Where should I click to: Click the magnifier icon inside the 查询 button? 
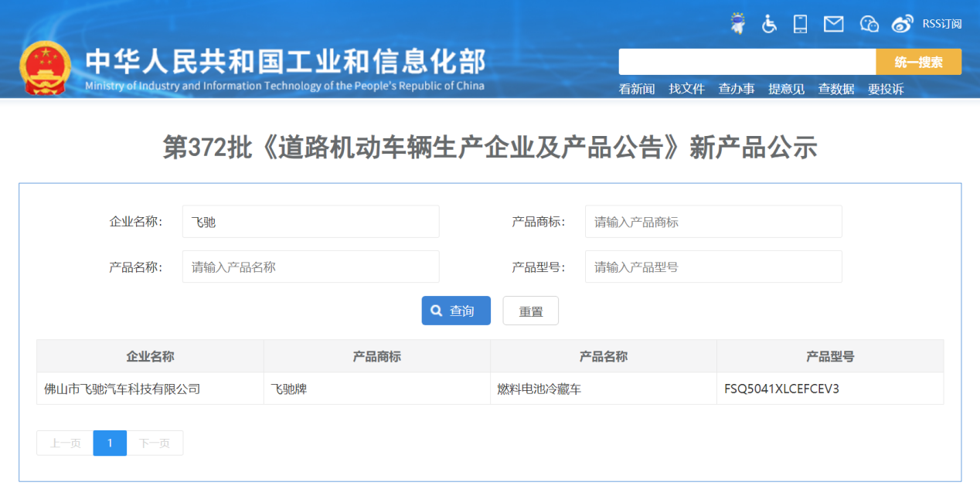click(435, 310)
